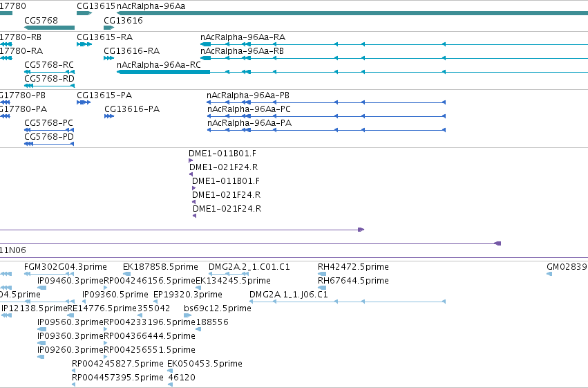Click the 188556 EST label
Viewport: 588px width, 388px height.
pyautogui.click(x=212, y=322)
